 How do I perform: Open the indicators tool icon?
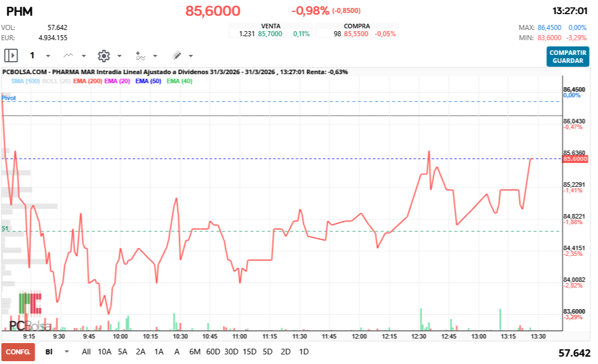(140, 56)
